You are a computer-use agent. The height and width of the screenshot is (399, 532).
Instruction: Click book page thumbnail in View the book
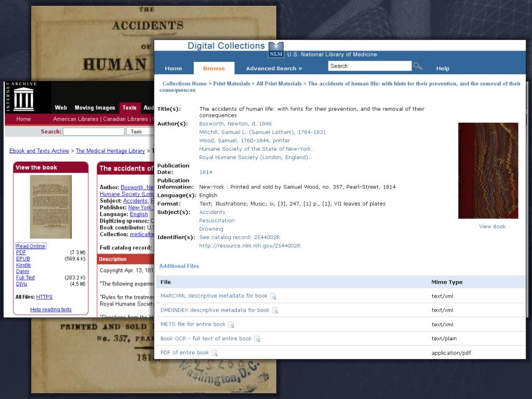[51, 207]
